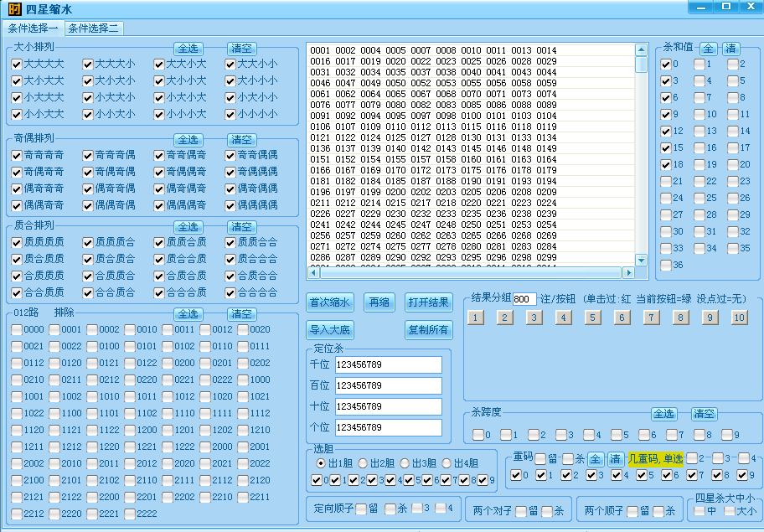This screenshot has height=532, width=764.
Task: Click into the 百位 input field
Action: (389, 386)
